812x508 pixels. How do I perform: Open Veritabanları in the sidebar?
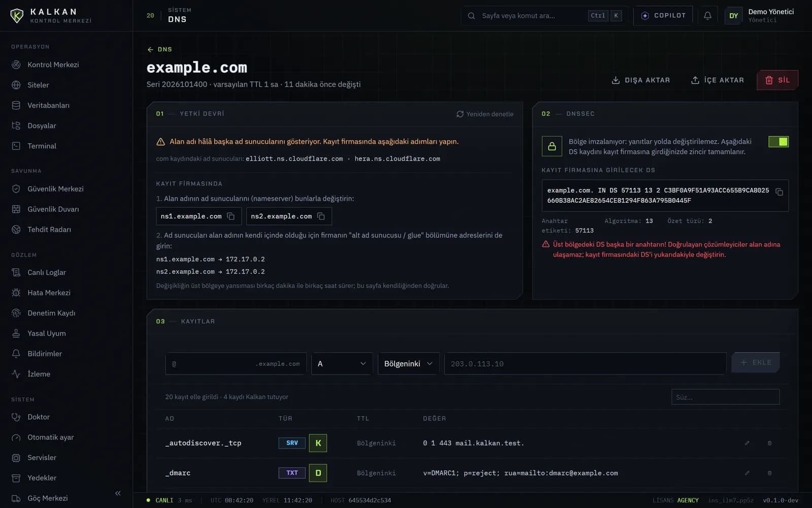(66, 105)
